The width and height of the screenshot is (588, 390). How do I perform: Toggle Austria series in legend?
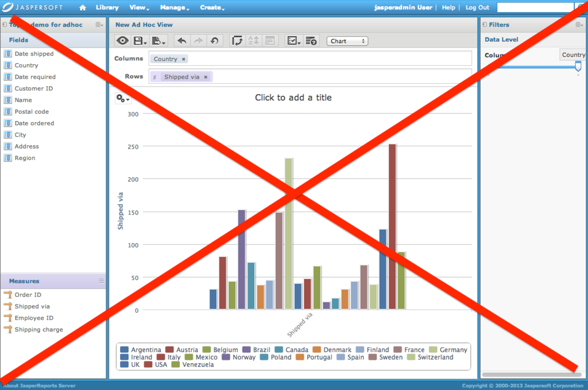pos(182,350)
